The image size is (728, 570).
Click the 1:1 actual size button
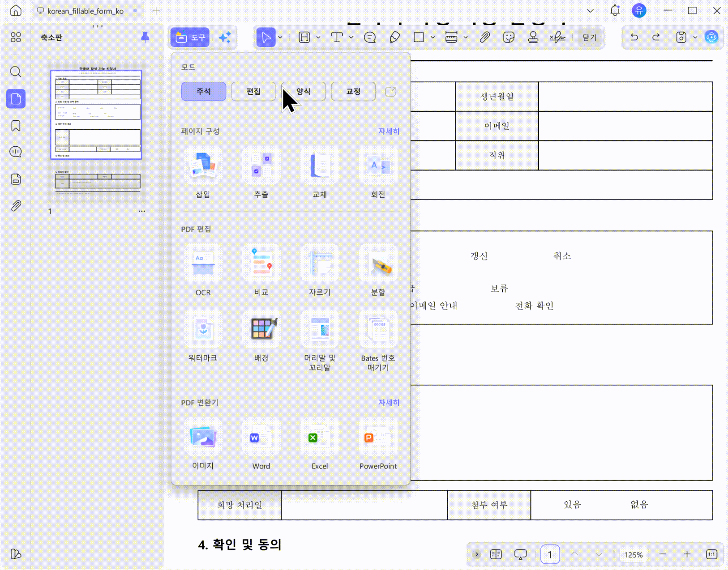pyautogui.click(x=711, y=554)
